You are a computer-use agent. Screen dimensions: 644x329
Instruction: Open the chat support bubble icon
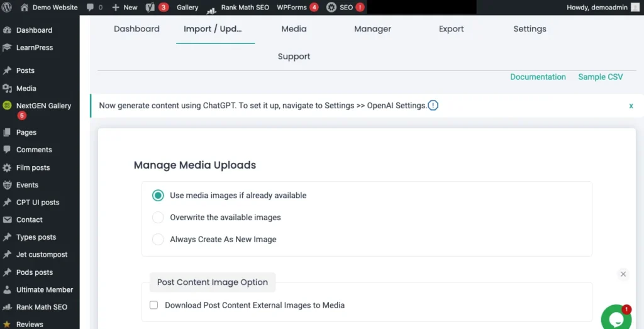(x=616, y=319)
